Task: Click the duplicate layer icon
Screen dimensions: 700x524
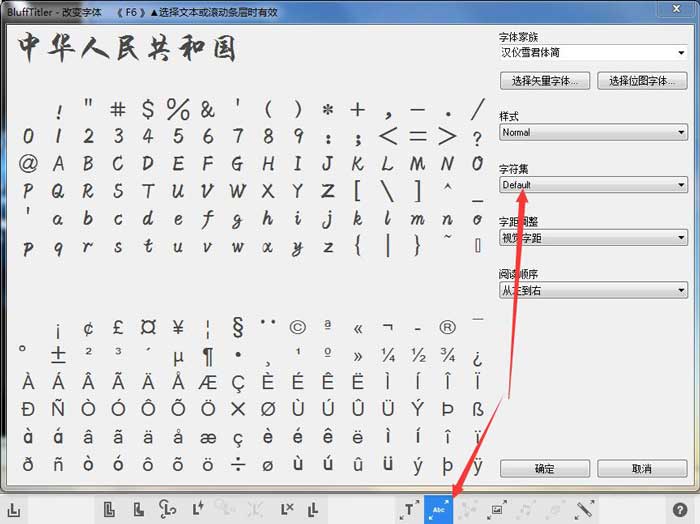Action: coord(138,509)
